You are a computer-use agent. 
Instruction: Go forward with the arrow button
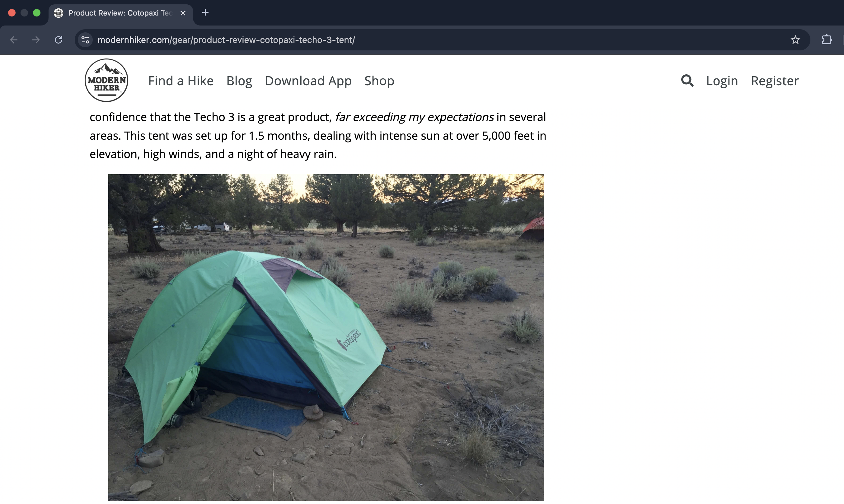(36, 40)
